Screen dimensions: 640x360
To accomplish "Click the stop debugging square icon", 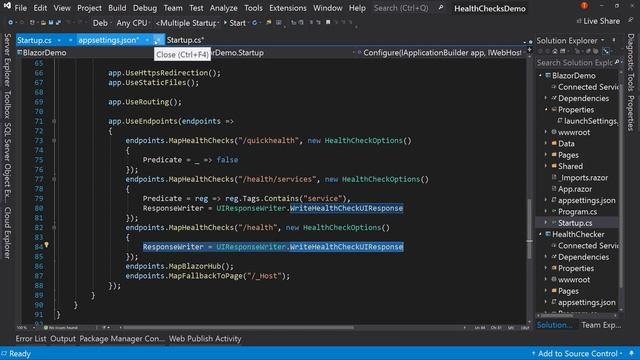I will pos(328,22).
